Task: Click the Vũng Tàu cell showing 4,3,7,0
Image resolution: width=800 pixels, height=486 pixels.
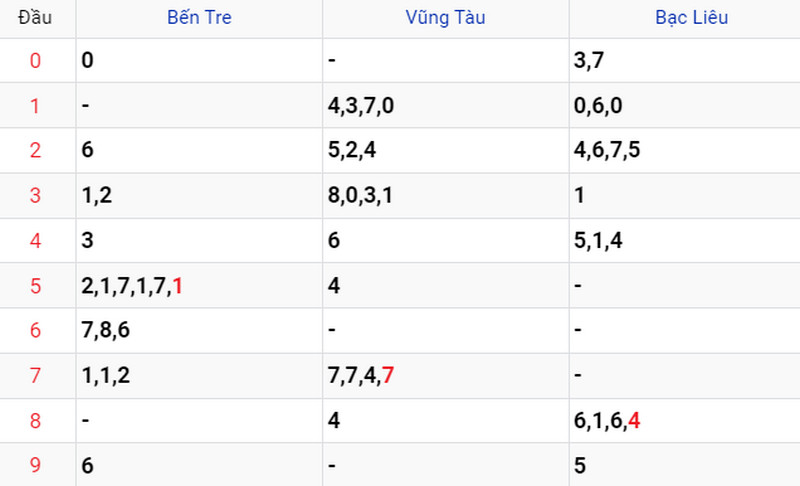Action: (445, 106)
